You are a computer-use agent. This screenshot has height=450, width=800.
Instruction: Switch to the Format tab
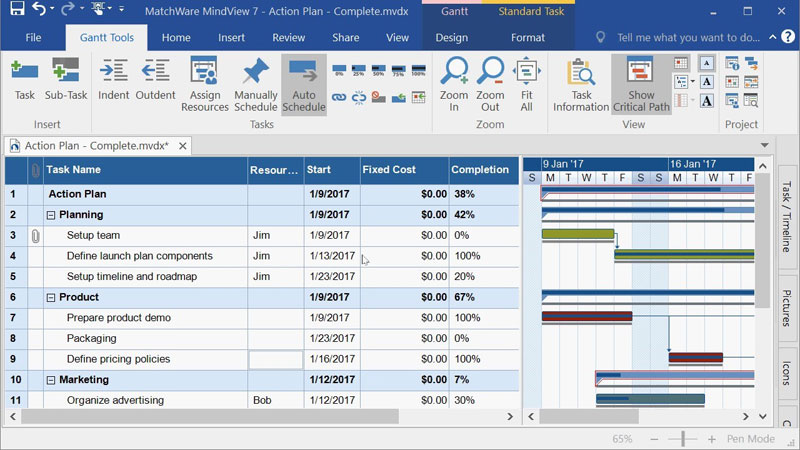[528, 37]
